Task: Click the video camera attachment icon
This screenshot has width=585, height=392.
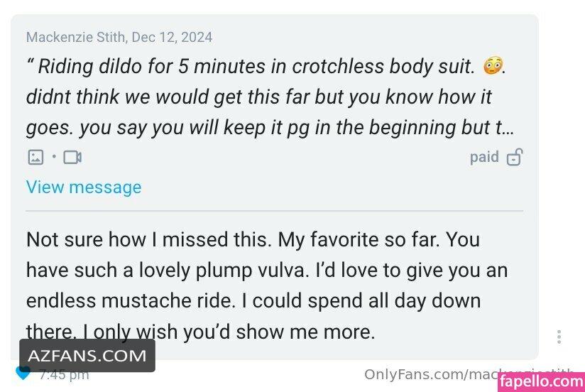Action: pos(72,157)
